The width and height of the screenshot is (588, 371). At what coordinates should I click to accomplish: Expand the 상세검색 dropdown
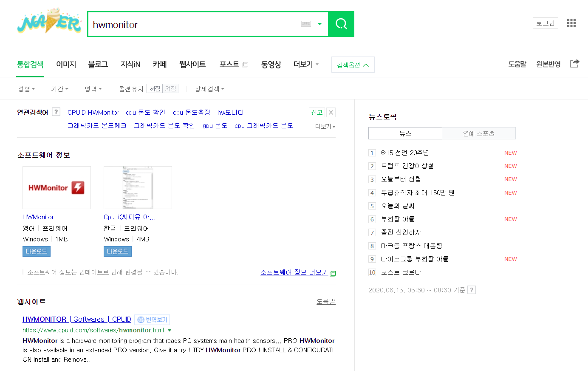point(209,89)
